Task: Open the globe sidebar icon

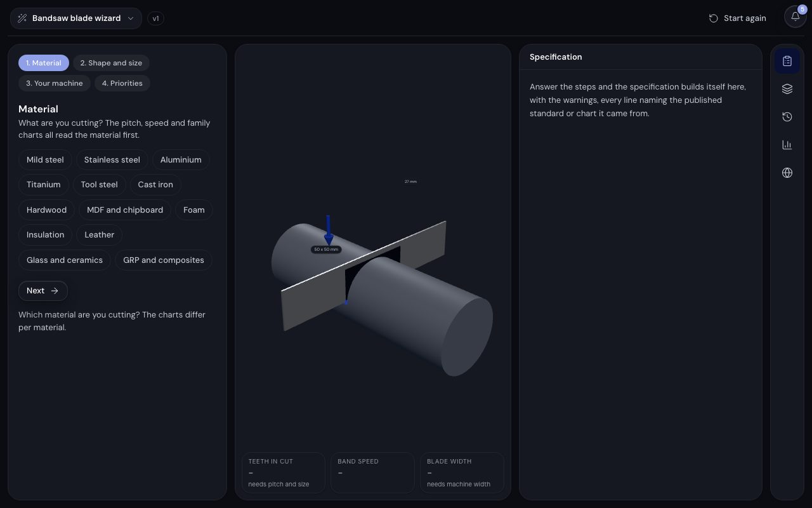Action: coord(787,173)
